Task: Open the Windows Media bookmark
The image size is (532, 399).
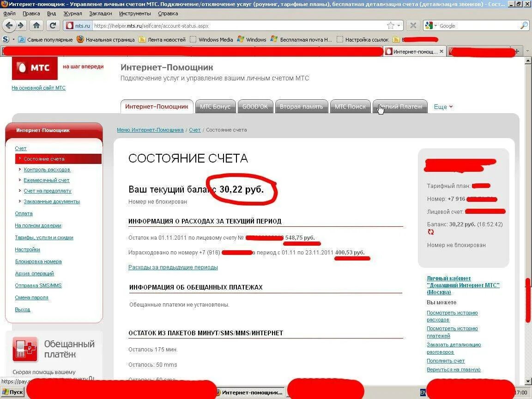Action: (x=212, y=39)
